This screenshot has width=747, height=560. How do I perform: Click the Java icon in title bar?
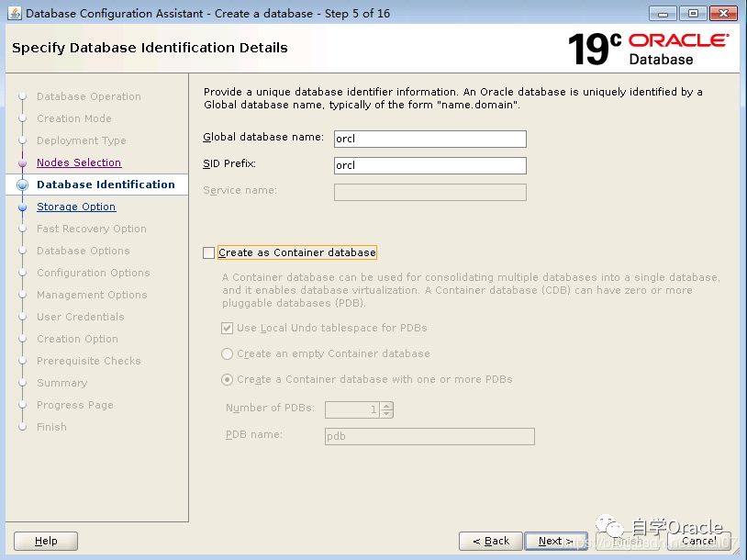click(x=14, y=14)
